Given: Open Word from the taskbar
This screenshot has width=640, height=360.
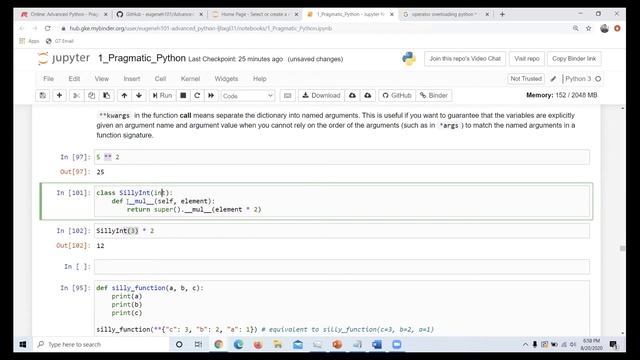Looking at the screenshot, I should [377, 344].
